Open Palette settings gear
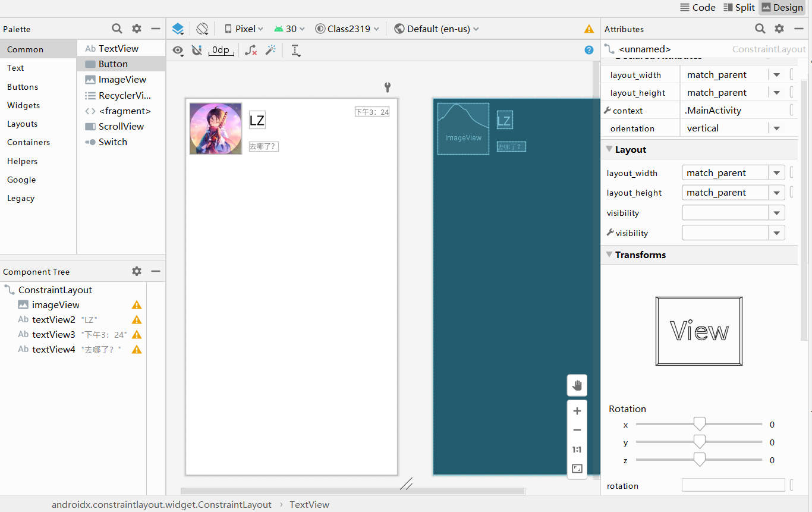The height and width of the screenshot is (512, 812). click(x=137, y=29)
